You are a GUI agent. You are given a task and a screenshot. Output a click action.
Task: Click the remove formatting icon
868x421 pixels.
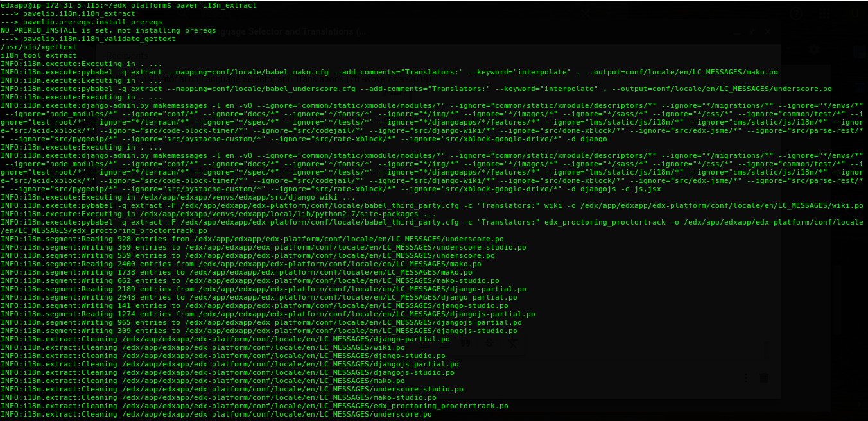click(512, 343)
